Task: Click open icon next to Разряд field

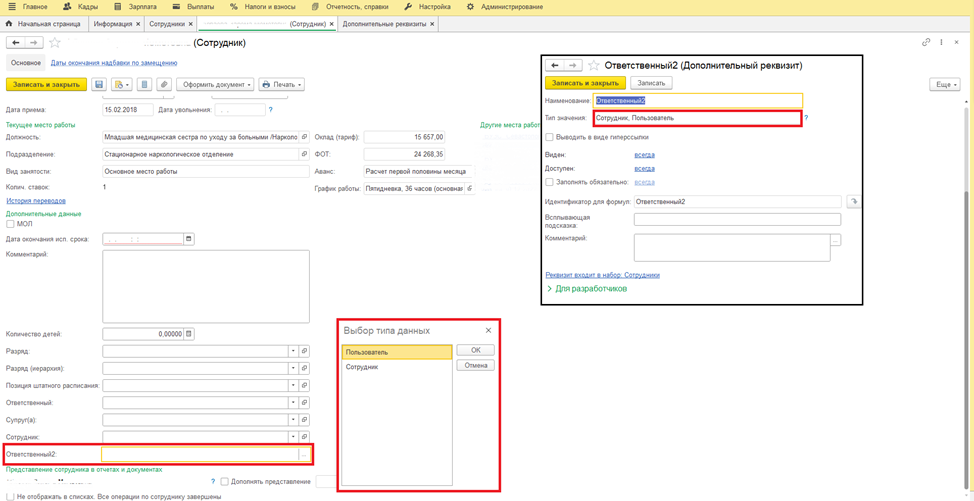Action: point(304,351)
